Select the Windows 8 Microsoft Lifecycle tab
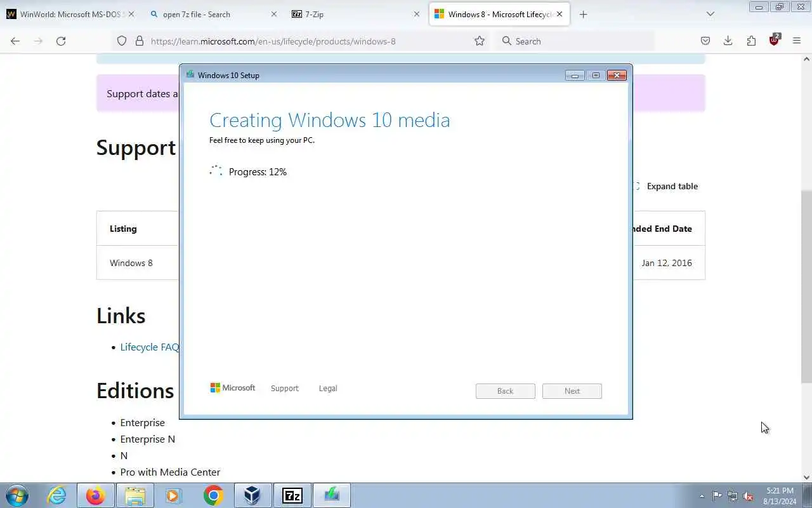812x508 pixels. coord(499,14)
